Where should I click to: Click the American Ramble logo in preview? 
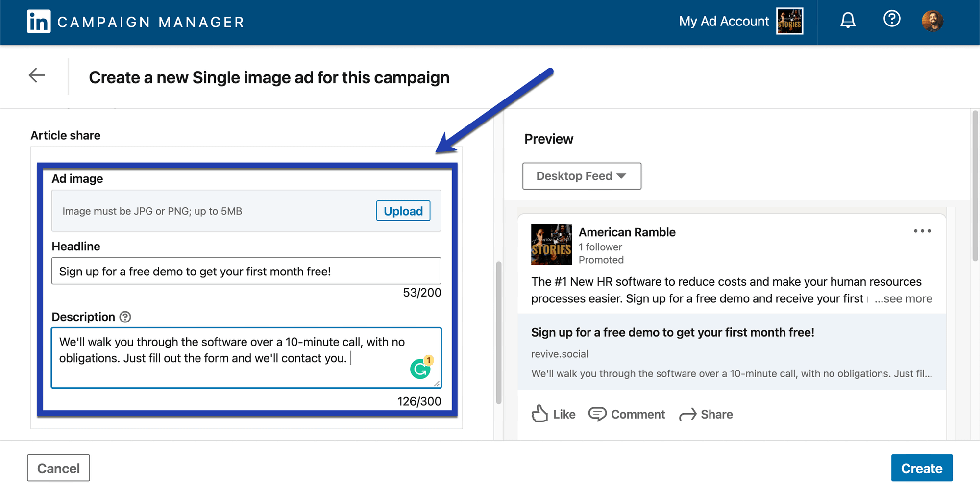[x=551, y=245]
